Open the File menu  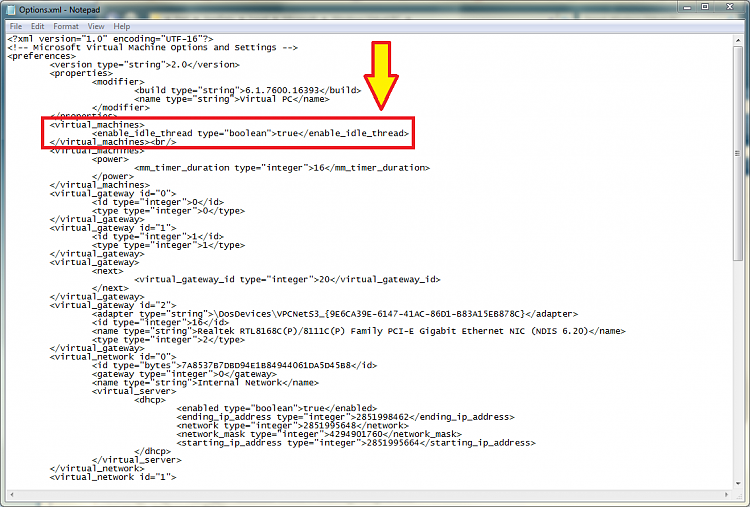[16, 26]
